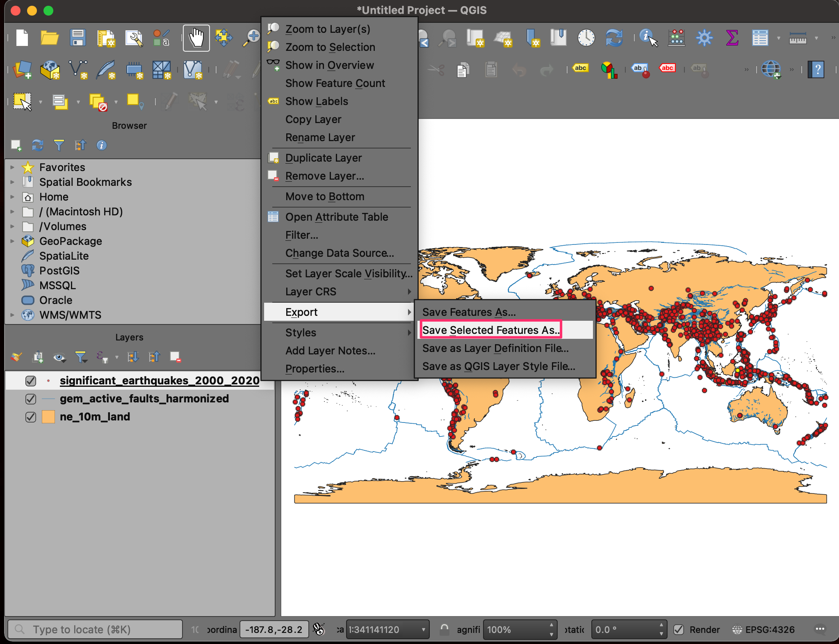Click the EPSG:4326 CRS button
The height and width of the screenshot is (644, 839).
pyautogui.click(x=764, y=630)
